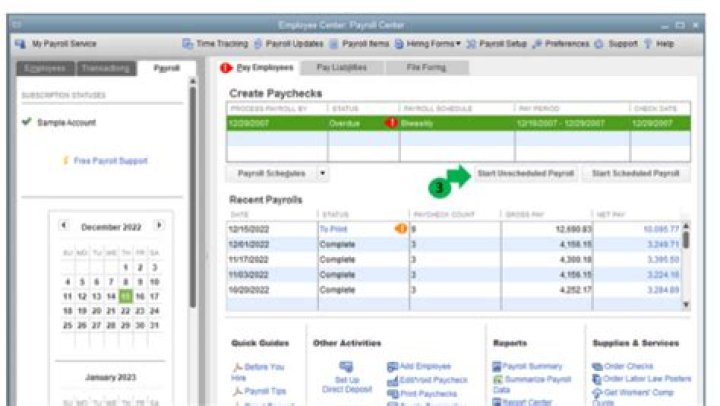Click To Print status link

click(333, 229)
